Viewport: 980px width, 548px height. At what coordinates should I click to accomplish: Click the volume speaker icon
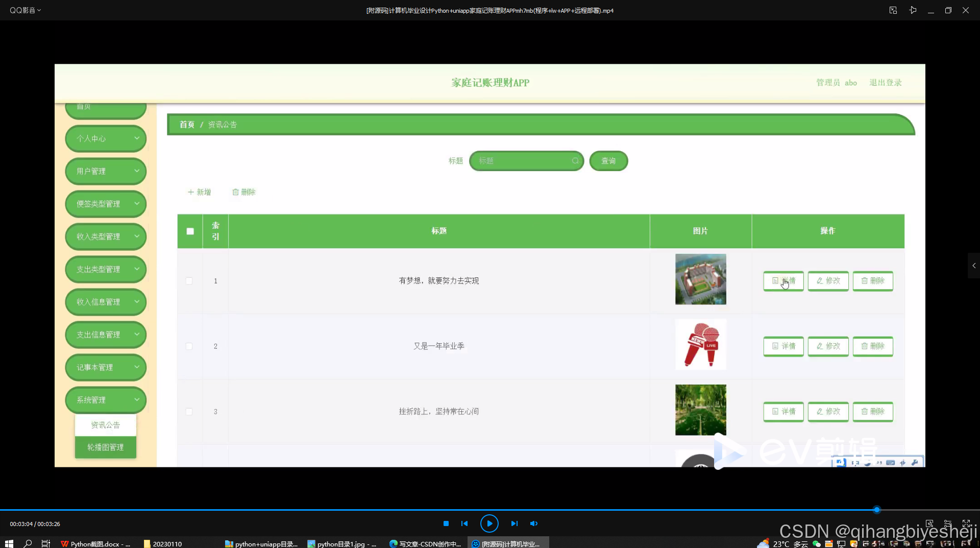point(534,523)
